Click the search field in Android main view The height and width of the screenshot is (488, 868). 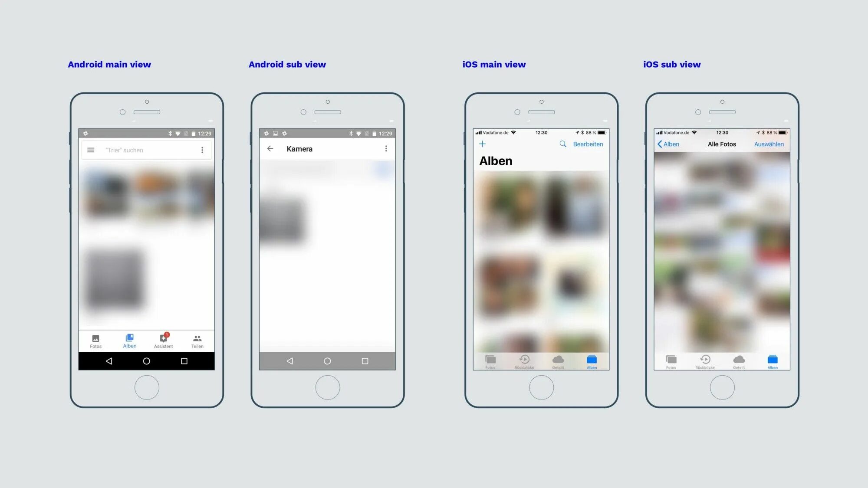point(146,150)
